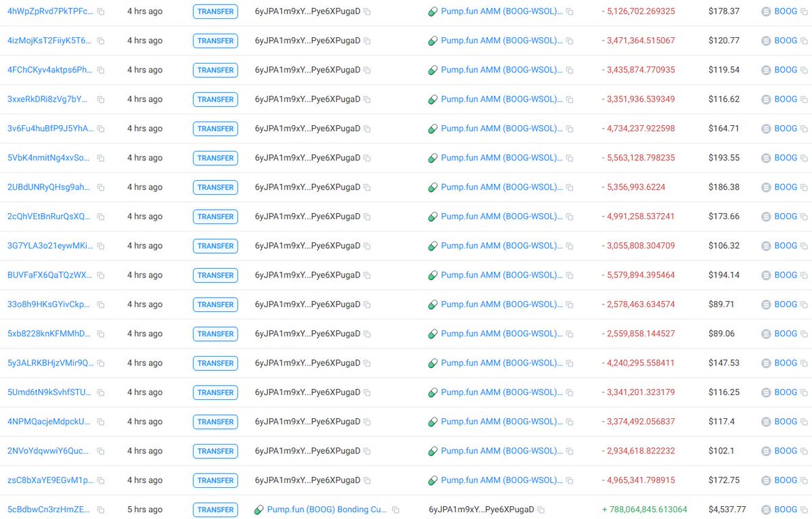
Task: Copy the Bonding Curve address in last row
Action: click(x=396, y=510)
